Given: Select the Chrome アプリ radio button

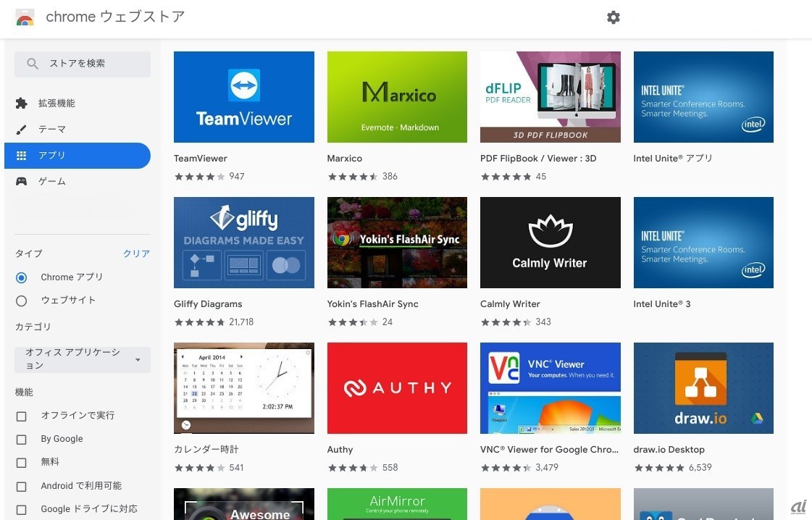Looking at the screenshot, I should click(x=21, y=277).
